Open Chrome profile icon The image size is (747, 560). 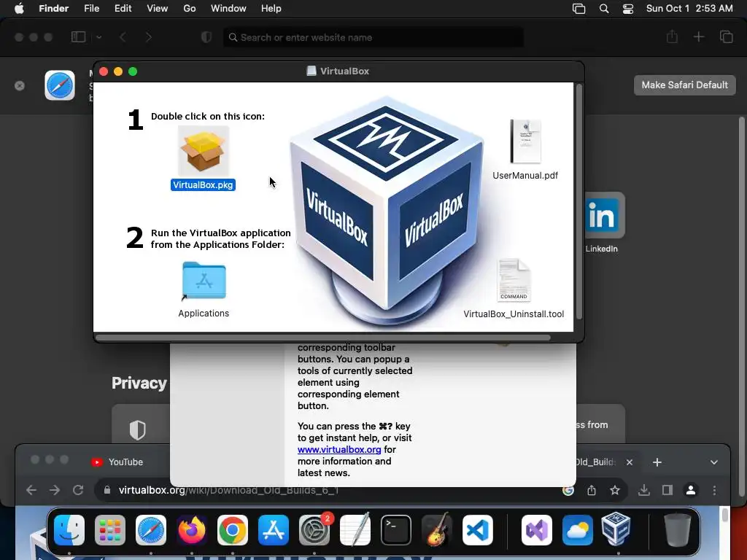click(691, 490)
